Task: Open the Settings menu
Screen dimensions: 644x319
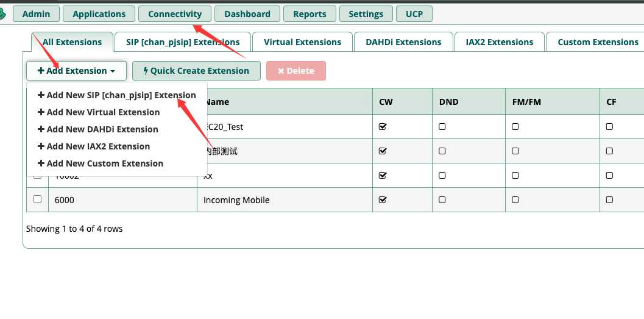Action: point(366,14)
